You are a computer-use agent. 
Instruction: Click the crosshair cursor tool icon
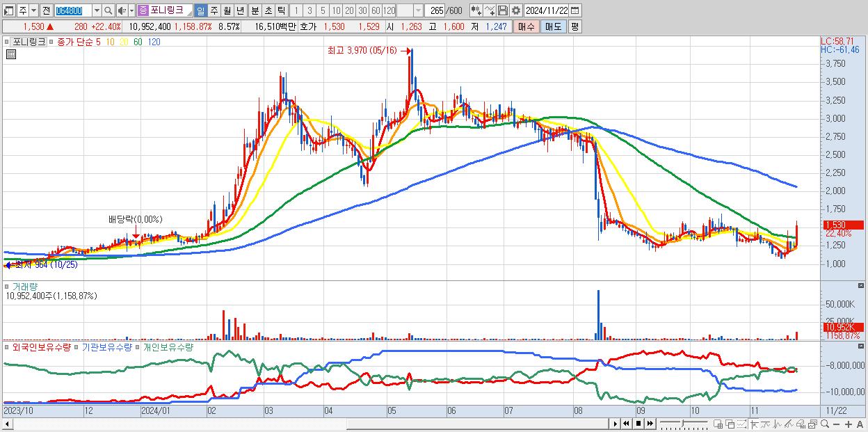[x=754, y=424]
